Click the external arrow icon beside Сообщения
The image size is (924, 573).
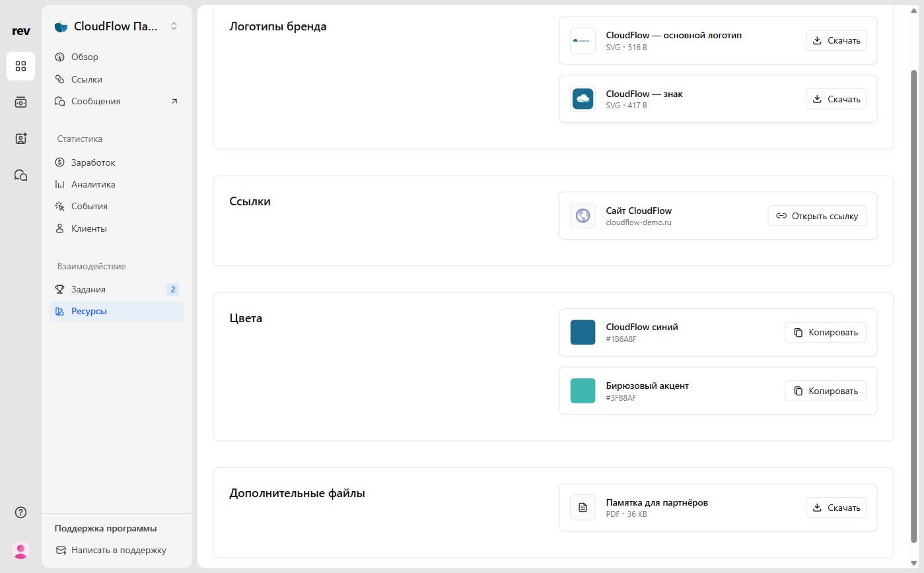click(174, 102)
